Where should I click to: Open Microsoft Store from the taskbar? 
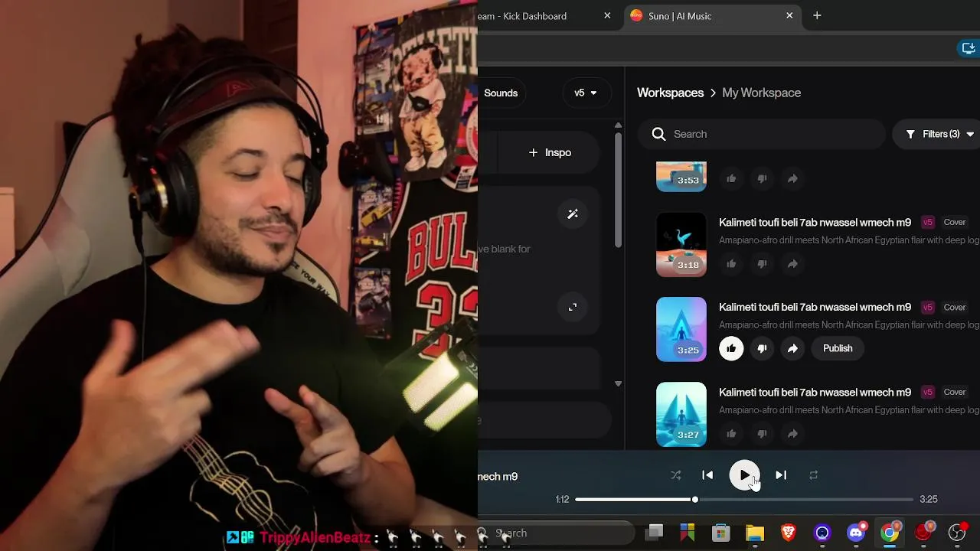720,533
